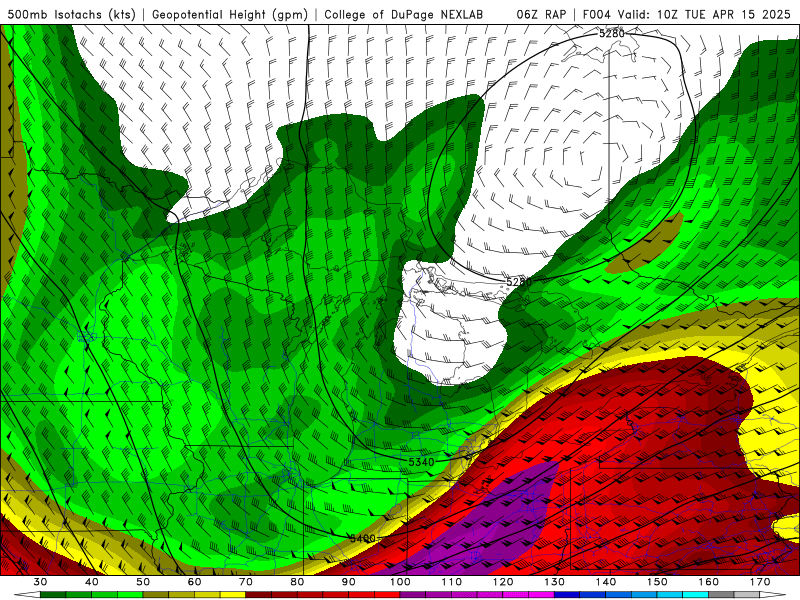Image resolution: width=800 pixels, height=600 pixels.
Task: Click the 5280 contour label at top edge
Action: pyautogui.click(x=612, y=34)
